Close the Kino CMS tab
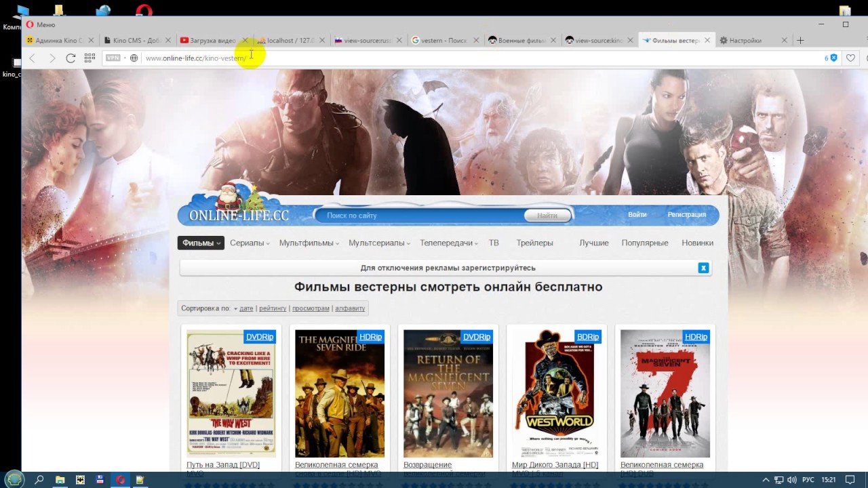Image resolution: width=868 pixels, height=488 pixels. pos(167,41)
